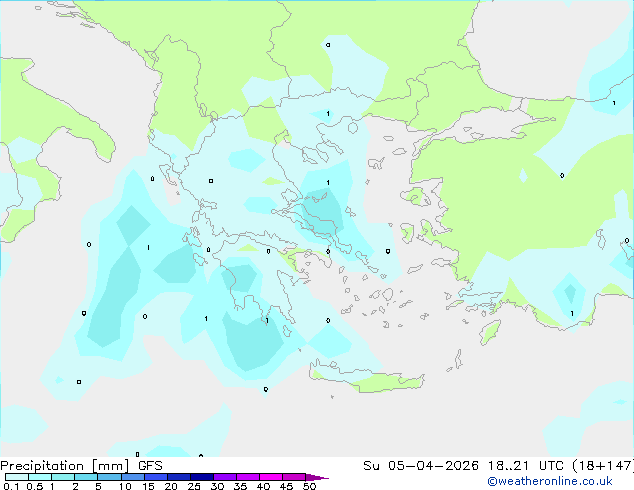Click the 'GFS' model label
The width and height of the screenshot is (634, 490).
tap(150, 466)
